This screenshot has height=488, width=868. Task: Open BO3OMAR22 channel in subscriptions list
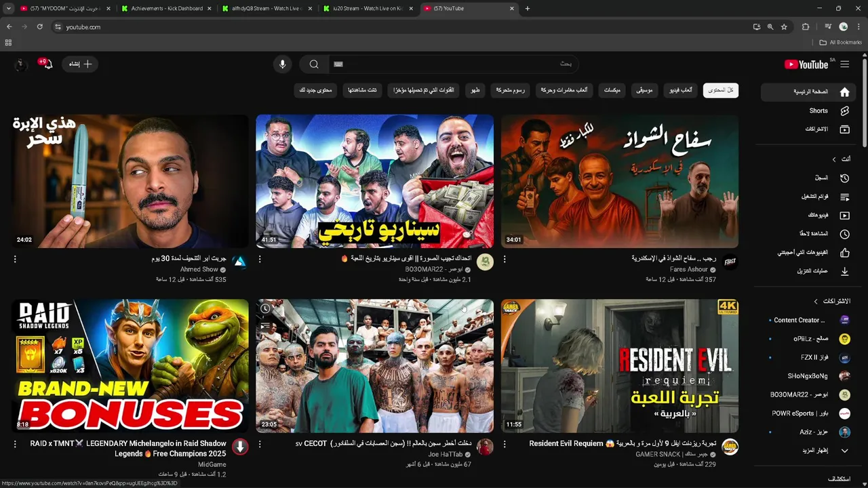click(x=807, y=394)
